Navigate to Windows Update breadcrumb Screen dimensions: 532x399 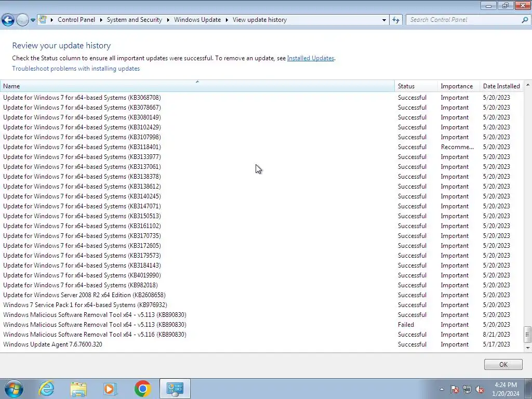point(197,20)
